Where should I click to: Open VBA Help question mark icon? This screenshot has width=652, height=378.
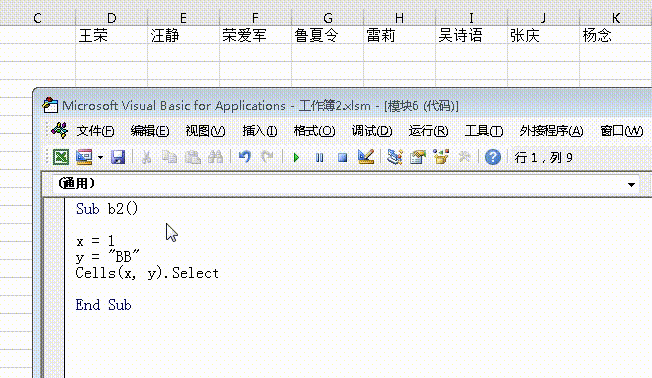click(493, 157)
